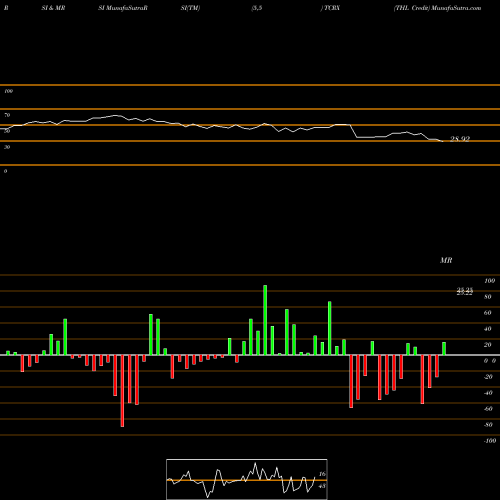Click the MR axis label 60
Image resolution: width=500 pixels, height=500 pixels.
point(488,313)
